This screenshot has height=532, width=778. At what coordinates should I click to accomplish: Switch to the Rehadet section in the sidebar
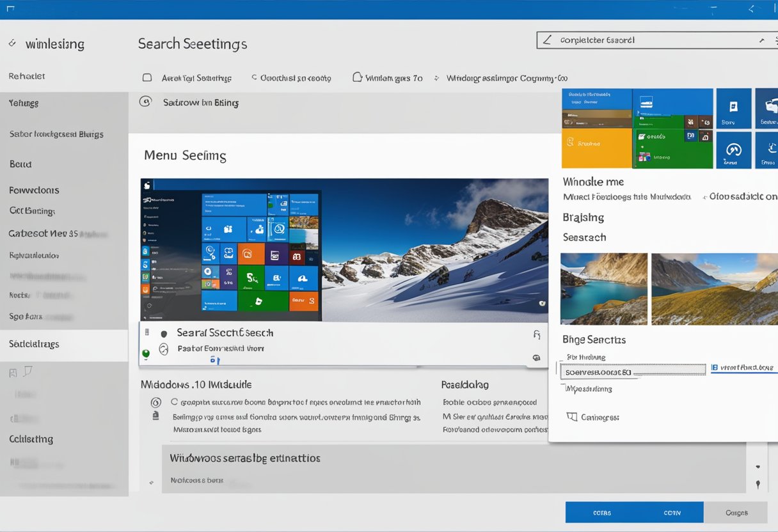(x=26, y=75)
